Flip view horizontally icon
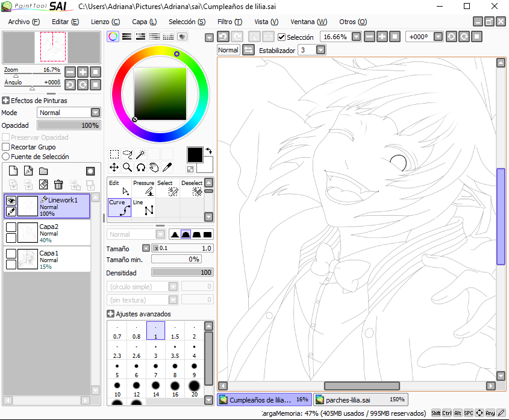 click(248, 50)
